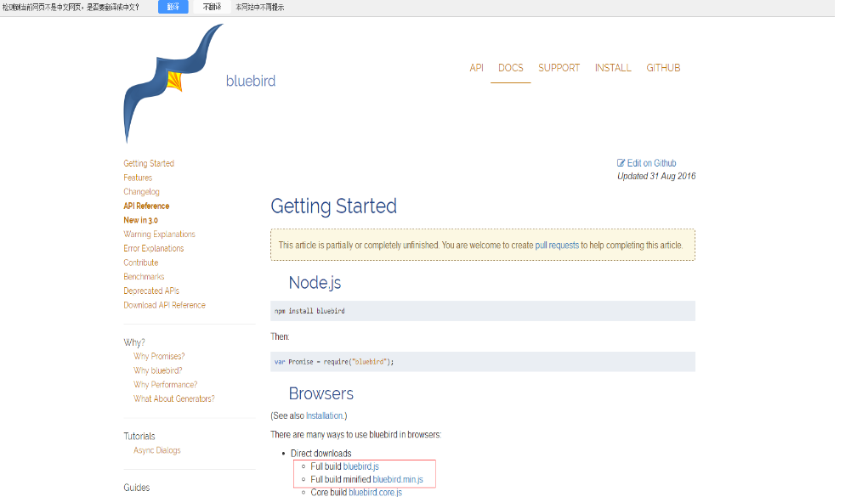Viewport: 868px width, 497px height.
Task: Open Warning Explanations sidebar link
Action: tap(160, 234)
